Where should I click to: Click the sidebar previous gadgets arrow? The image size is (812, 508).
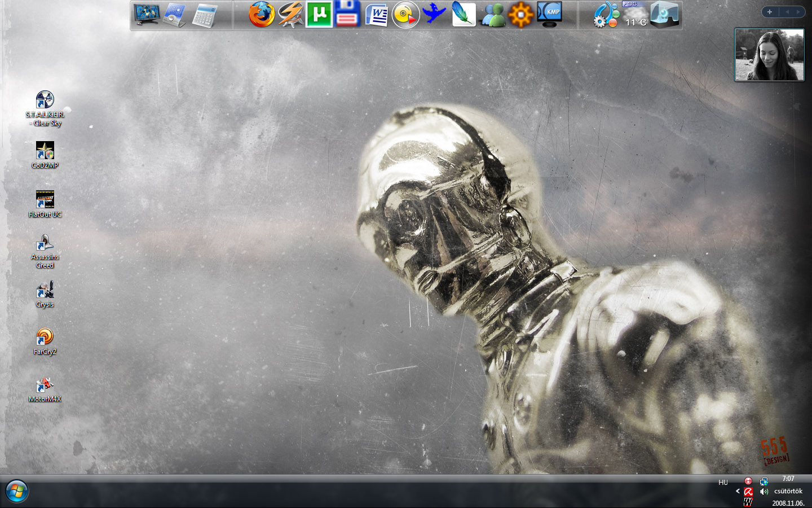click(x=787, y=12)
